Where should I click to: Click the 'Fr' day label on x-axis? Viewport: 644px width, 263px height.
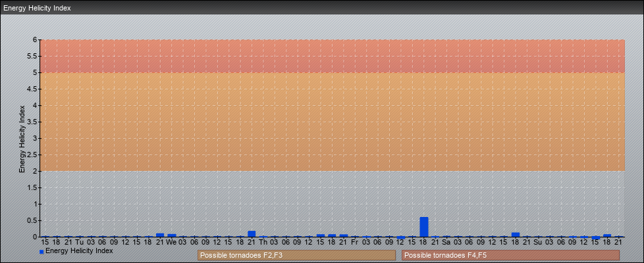click(355, 243)
